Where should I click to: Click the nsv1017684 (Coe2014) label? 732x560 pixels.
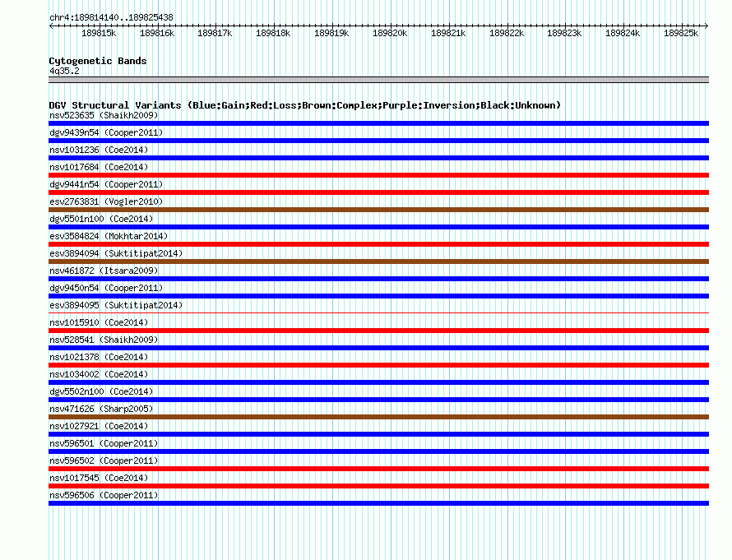click(99, 167)
